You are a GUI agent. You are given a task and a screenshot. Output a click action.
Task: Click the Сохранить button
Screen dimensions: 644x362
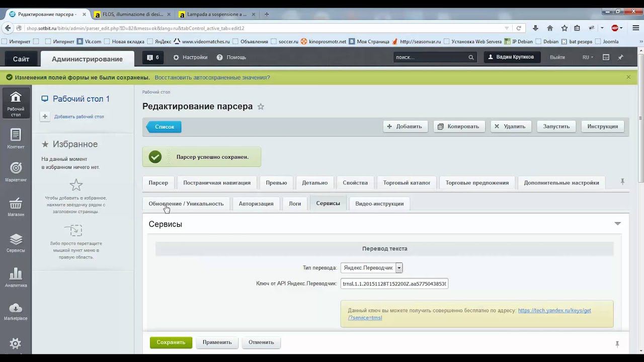tap(171, 342)
